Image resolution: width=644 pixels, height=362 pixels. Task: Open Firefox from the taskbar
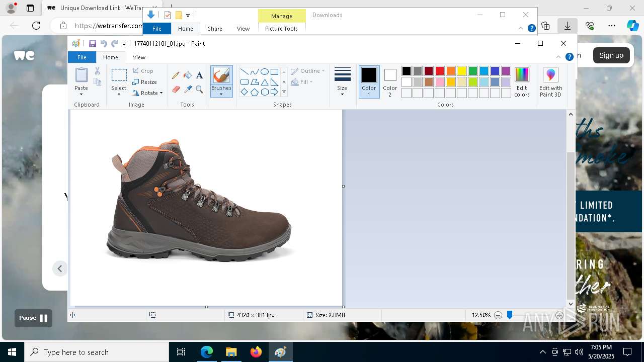[256, 352]
